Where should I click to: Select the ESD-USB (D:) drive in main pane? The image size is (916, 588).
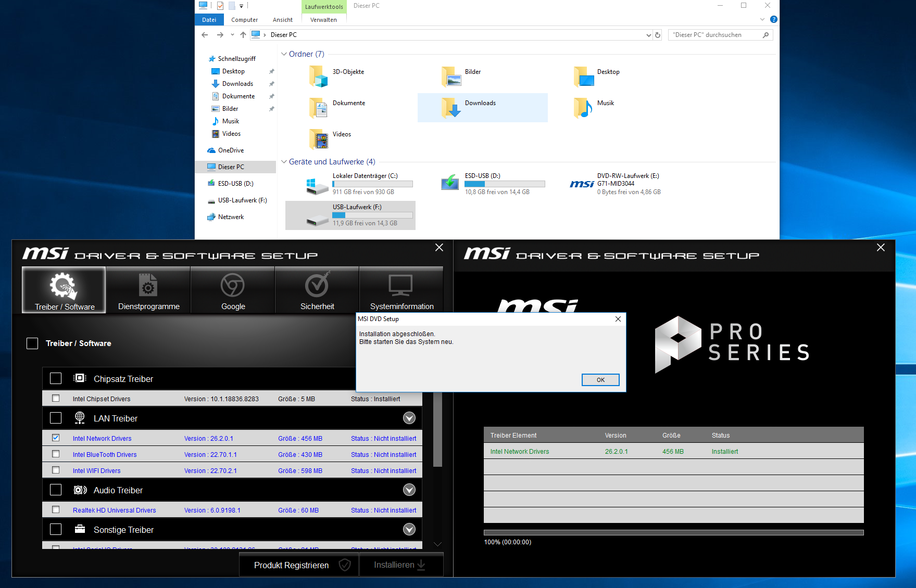(x=483, y=184)
